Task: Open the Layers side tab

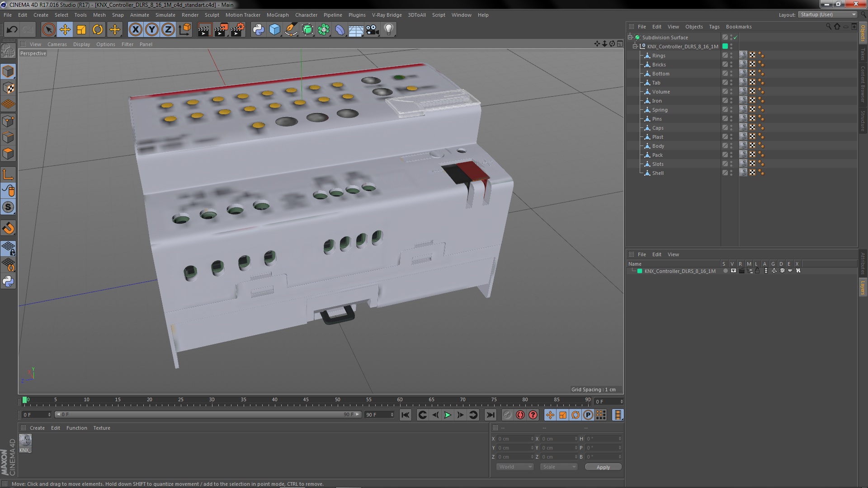Action: point(863,288)
